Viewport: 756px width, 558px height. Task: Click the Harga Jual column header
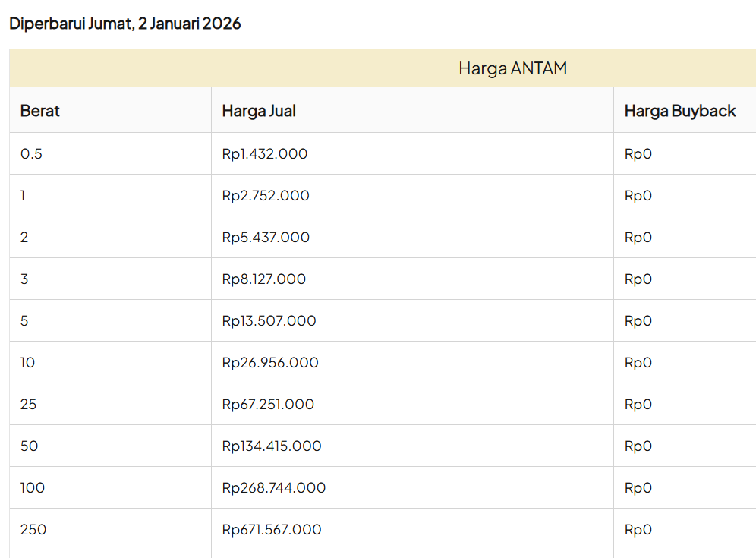(259, 111)
